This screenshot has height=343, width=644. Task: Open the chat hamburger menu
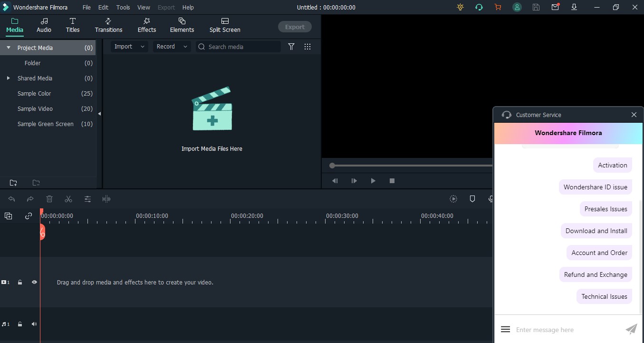pyautogui.click(x=506, y=329)
